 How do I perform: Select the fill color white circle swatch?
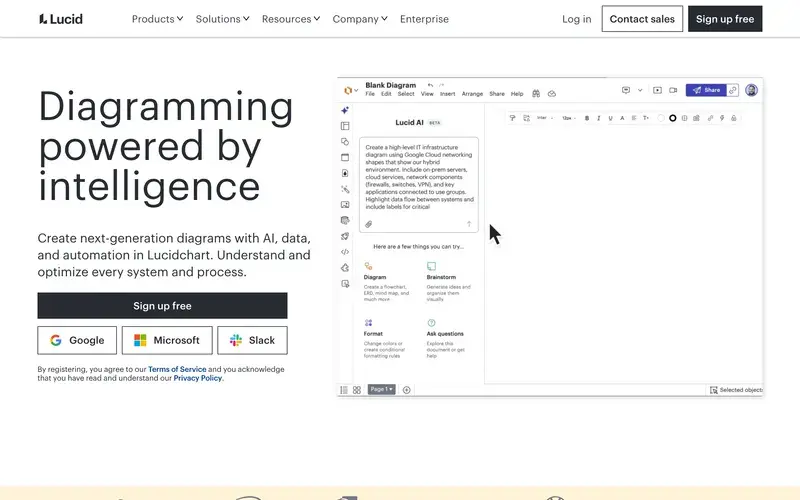pyautogui.click(x=661, y=118)
